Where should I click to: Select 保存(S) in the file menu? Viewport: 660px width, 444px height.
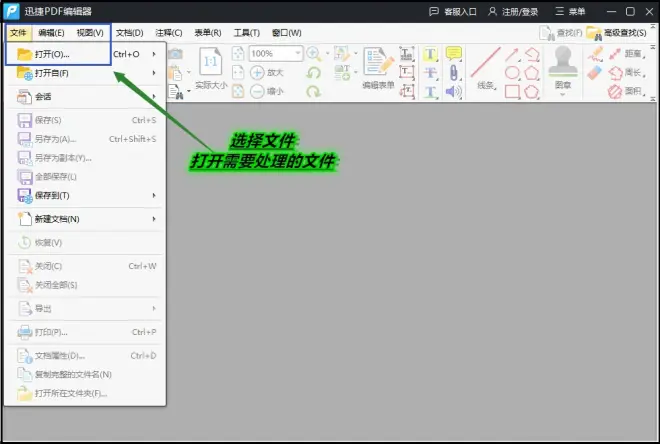click(x=85, y=120)
